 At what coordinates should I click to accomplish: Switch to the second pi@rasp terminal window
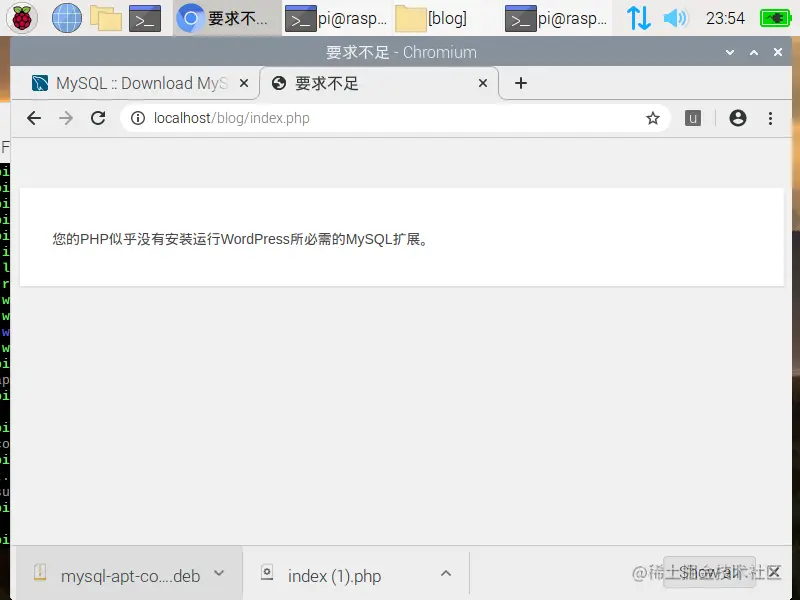[x=557, y=18]
